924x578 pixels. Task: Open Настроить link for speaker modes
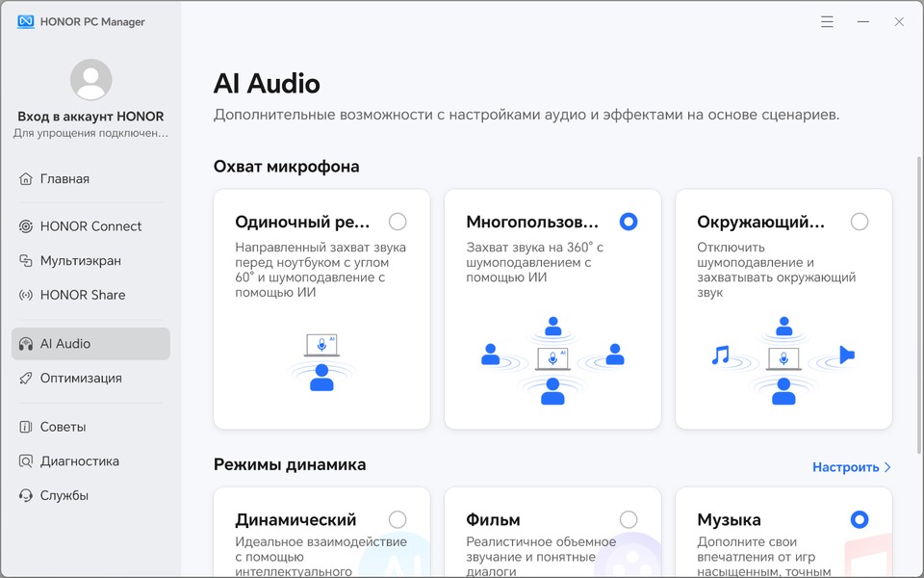[x=852, y=467]
